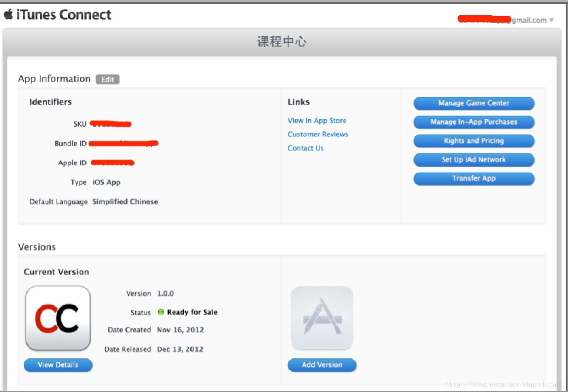Click the SKU field label
This screenshot has width=568, height=392.
tap(80, 124)
